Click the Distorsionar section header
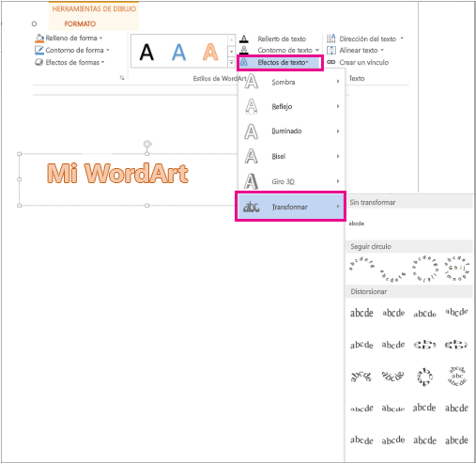This screenshot has height=463, width=476. (x=409, y=292)
